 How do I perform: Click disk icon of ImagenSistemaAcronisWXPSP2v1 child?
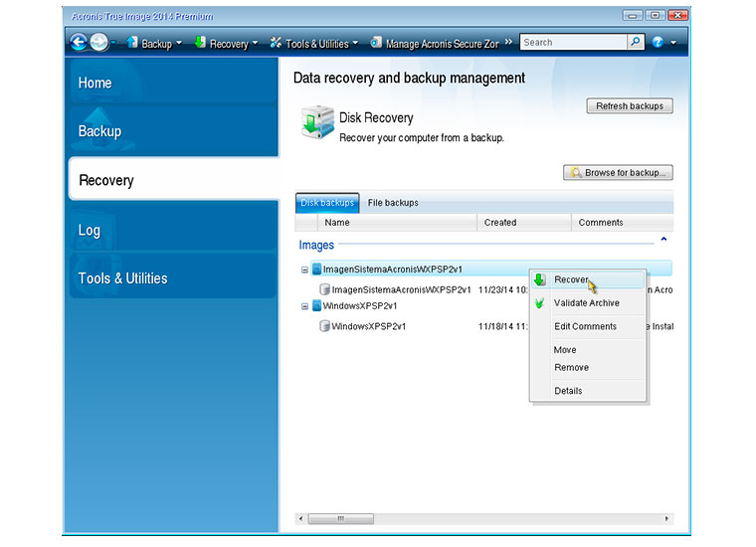point(325,289)
